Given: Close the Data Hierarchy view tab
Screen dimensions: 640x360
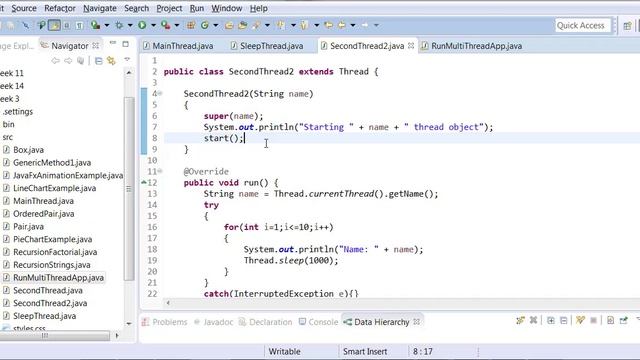Looking at the screenshot, I should click(416, 322).
